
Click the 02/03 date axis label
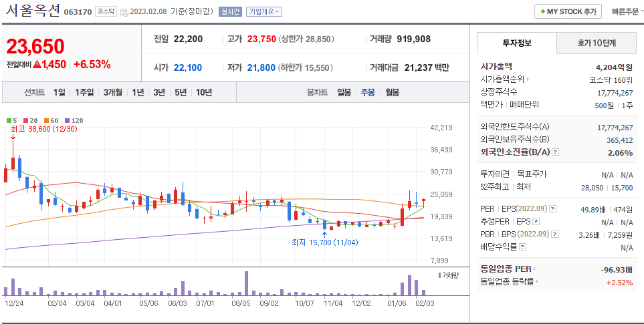(x=426, y=303)
